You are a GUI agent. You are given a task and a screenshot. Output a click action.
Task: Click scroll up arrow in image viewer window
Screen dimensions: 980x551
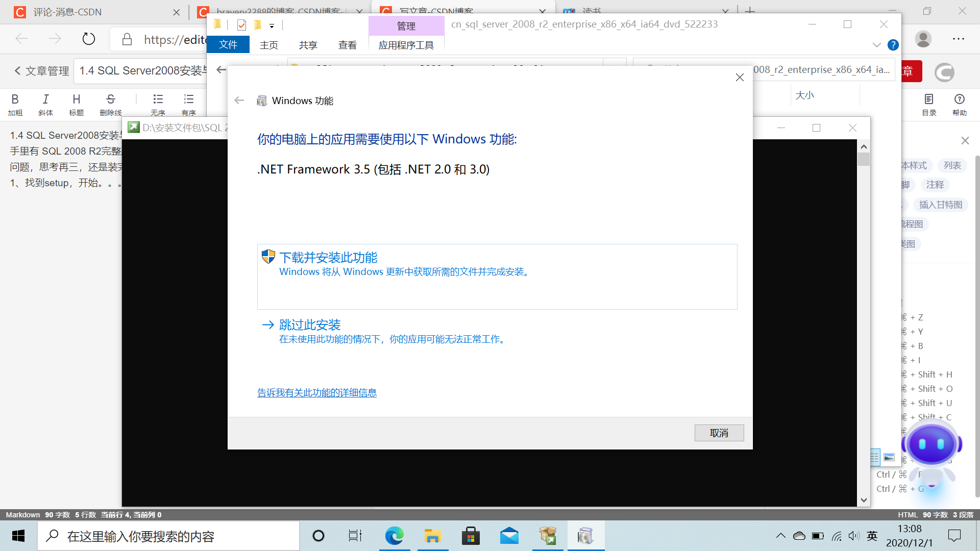coord(864,146)
